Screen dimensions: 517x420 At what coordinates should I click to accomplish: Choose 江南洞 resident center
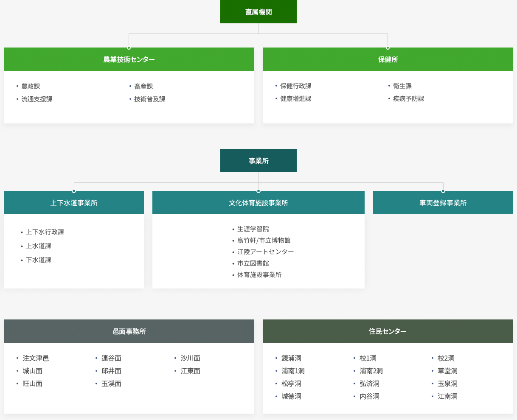tap(448, 396)
